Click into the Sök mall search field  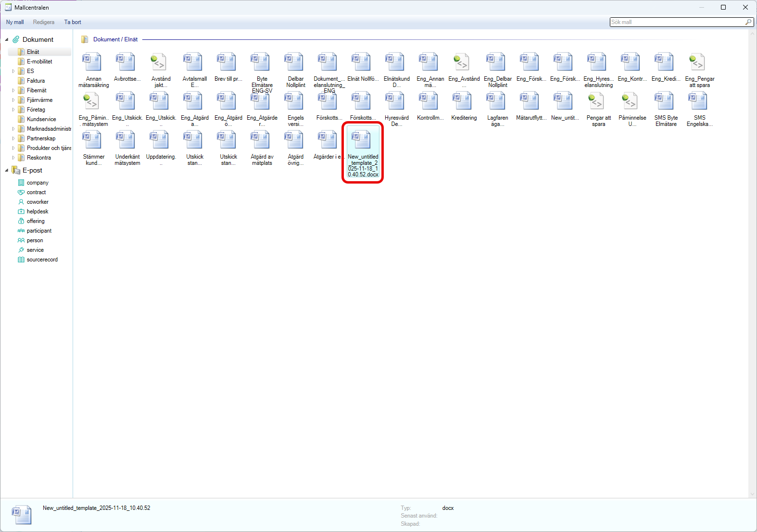[x=676, y=22]
